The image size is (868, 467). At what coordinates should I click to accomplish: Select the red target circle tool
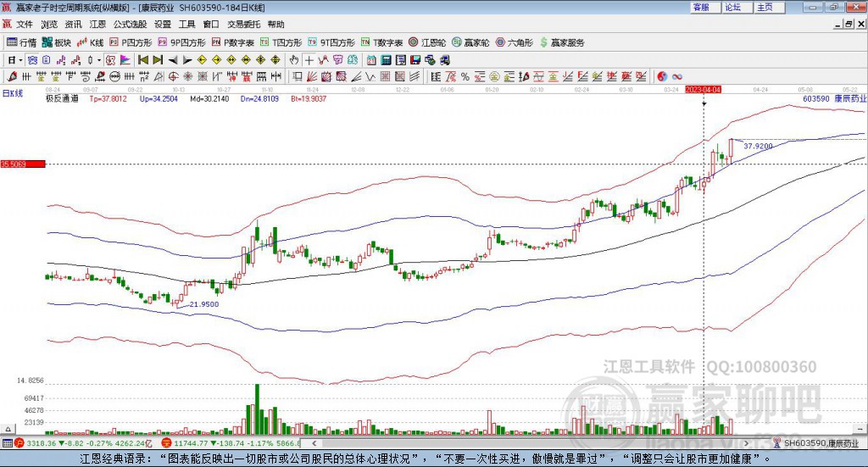point(173,77)
